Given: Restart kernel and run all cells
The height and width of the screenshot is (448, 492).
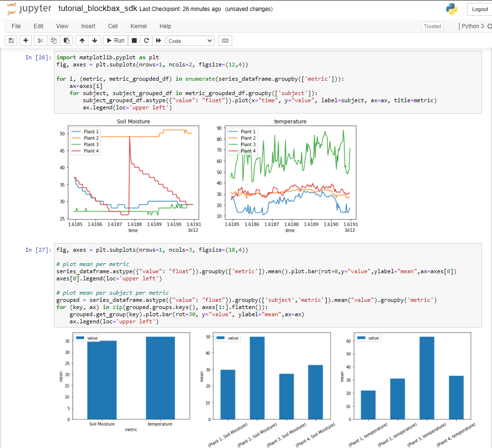Looking at the screenshot, I should (158, 40).
